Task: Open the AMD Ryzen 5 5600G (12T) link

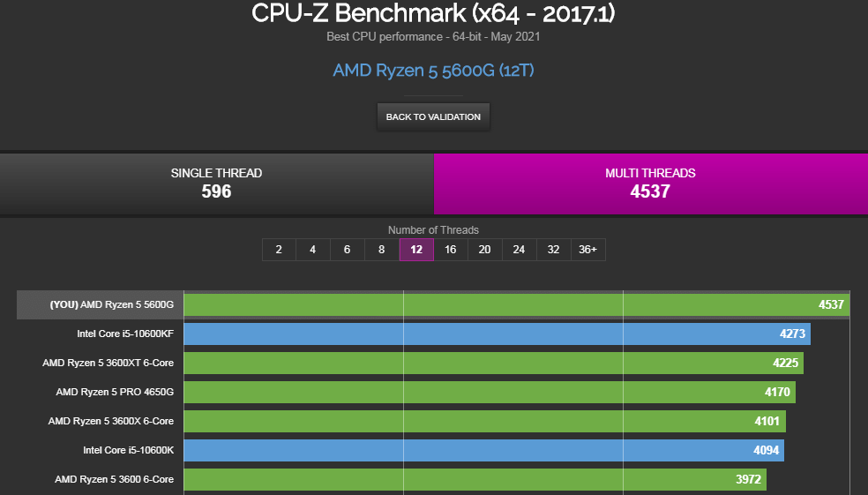Action: pos(433,71)
